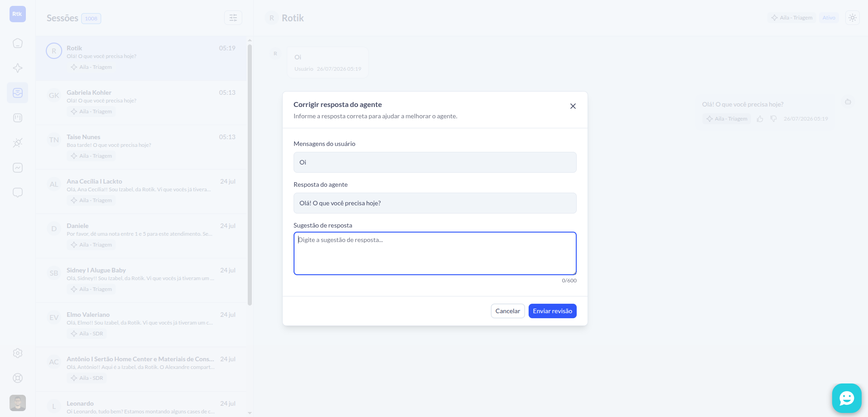Open the help lifebuoy sidebar icon

18,378
